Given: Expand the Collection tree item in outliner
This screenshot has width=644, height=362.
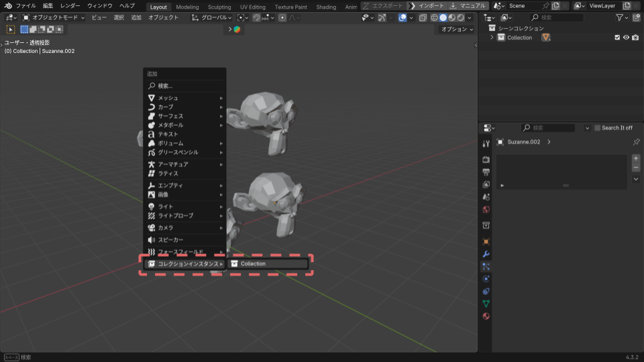Looking at the screenshot, I should point(492,38).
